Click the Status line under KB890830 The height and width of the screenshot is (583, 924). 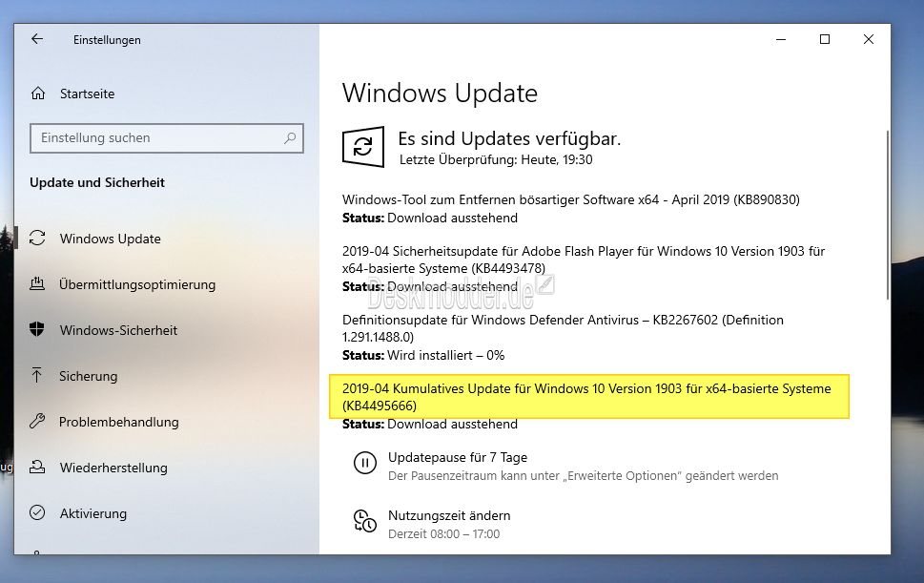tap(430, 219)
